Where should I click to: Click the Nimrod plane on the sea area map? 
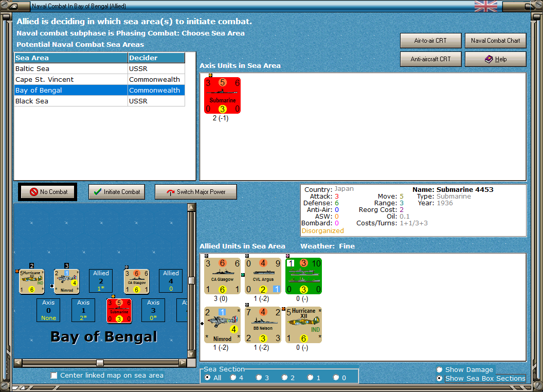67,281
